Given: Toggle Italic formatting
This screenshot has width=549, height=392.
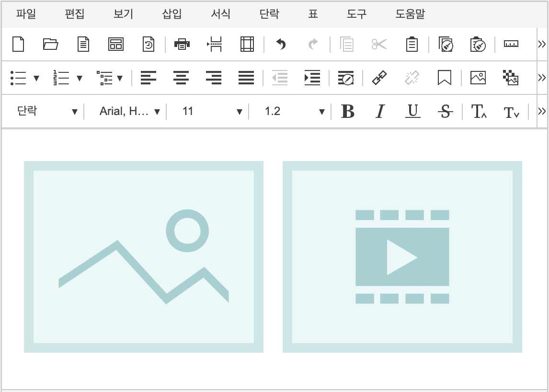Looking at the screenshot, I should click(x=380, y=112).
